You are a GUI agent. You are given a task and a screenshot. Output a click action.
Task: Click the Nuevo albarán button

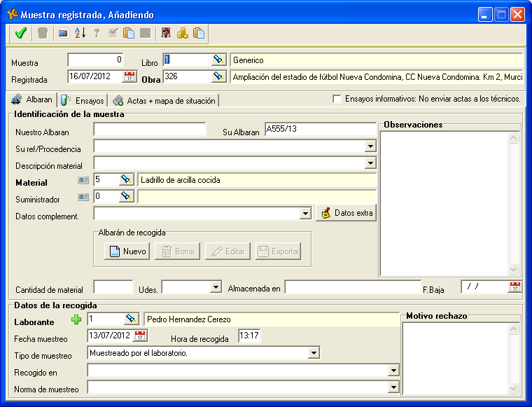point(127,251)
